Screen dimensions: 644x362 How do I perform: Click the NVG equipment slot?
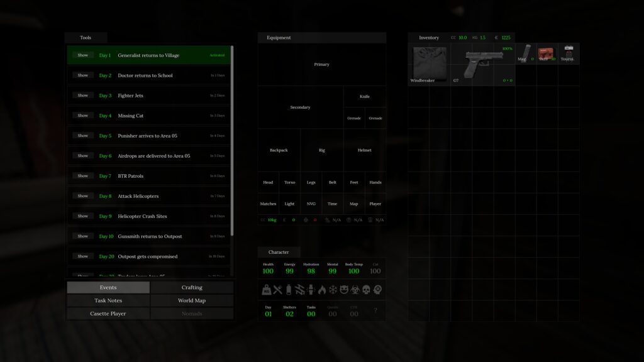click(x=311, y=204)
